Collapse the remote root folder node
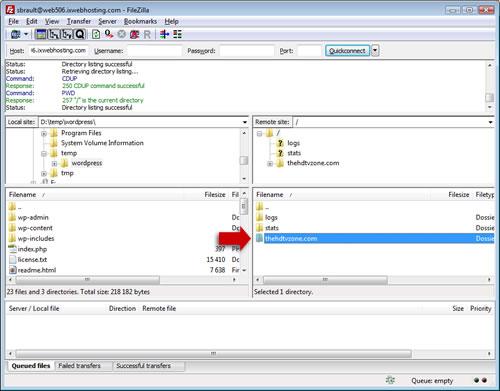 (x=259, y=133)
